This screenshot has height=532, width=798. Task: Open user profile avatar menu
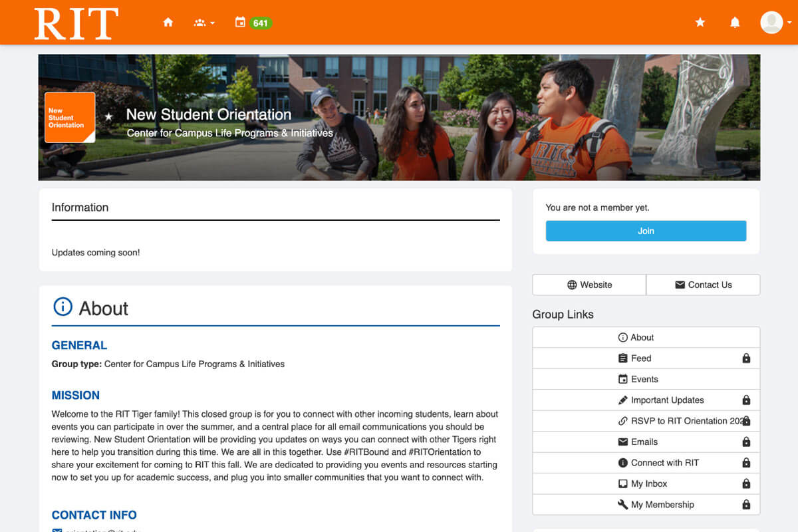(x=775, y=23)
